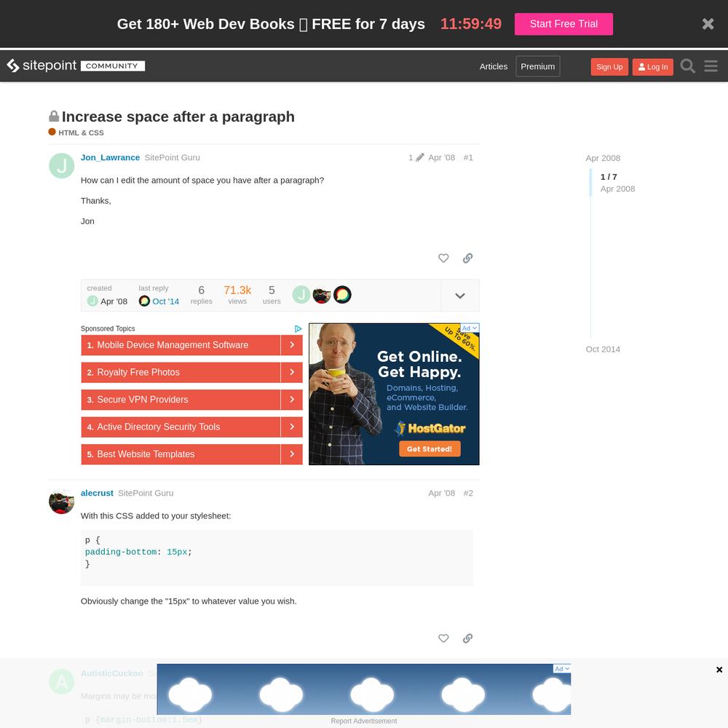Click the arrow beside Active Directory Security Tools
The width and height of the screenshot is (728, 728).
tap(292, 427)
